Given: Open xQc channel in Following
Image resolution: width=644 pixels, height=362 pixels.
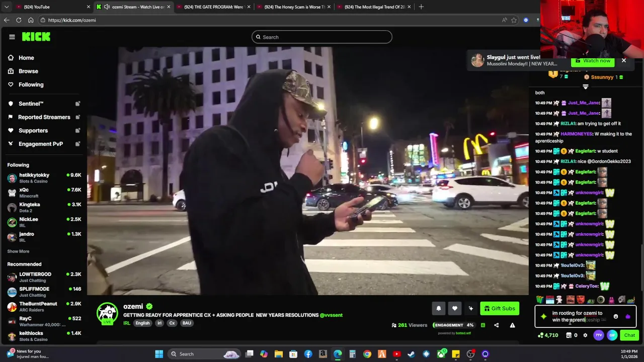Looking at the screenshot, I should [44, 193].
